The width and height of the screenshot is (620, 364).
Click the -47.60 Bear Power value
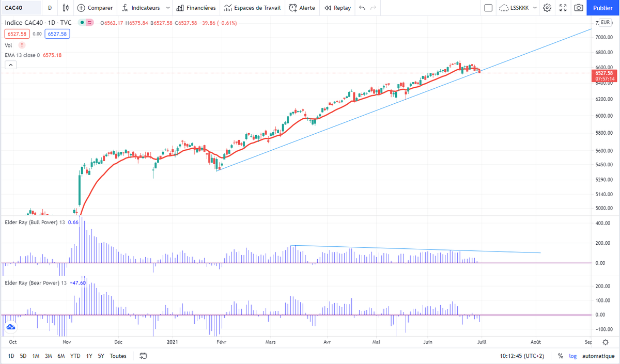[78, 283]
